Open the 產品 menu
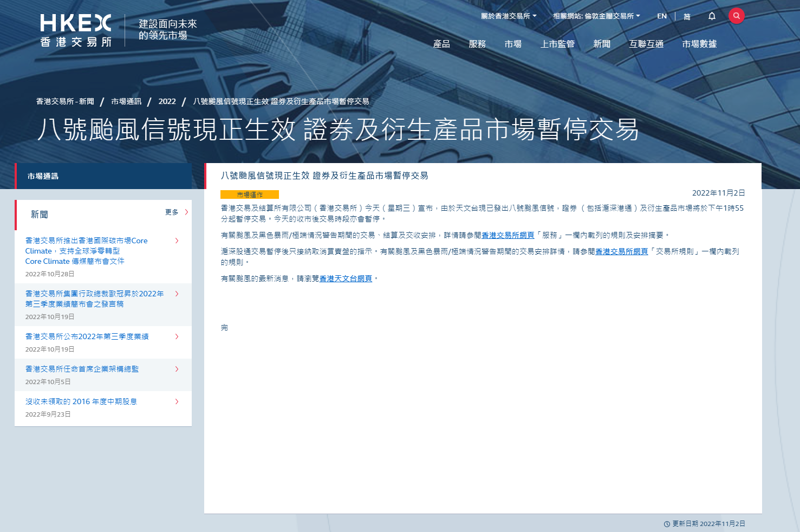 (x=441, y=44)
